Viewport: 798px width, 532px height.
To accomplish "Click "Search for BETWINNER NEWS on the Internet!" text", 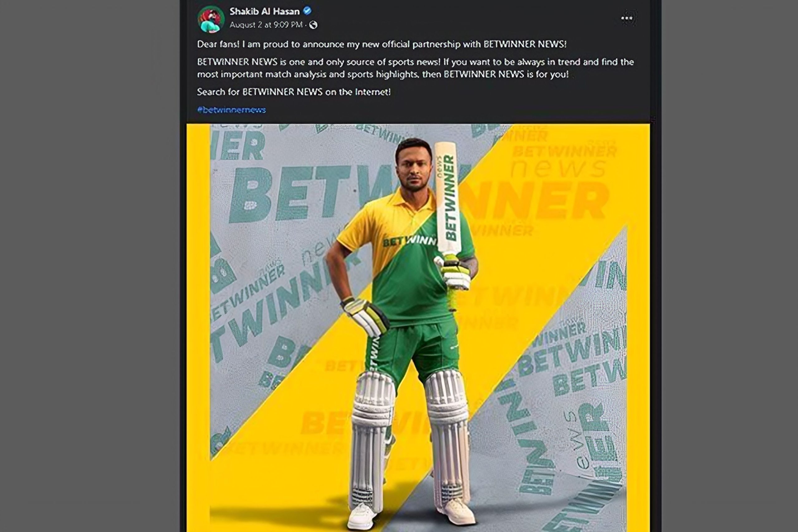I will tap(294, 92).
